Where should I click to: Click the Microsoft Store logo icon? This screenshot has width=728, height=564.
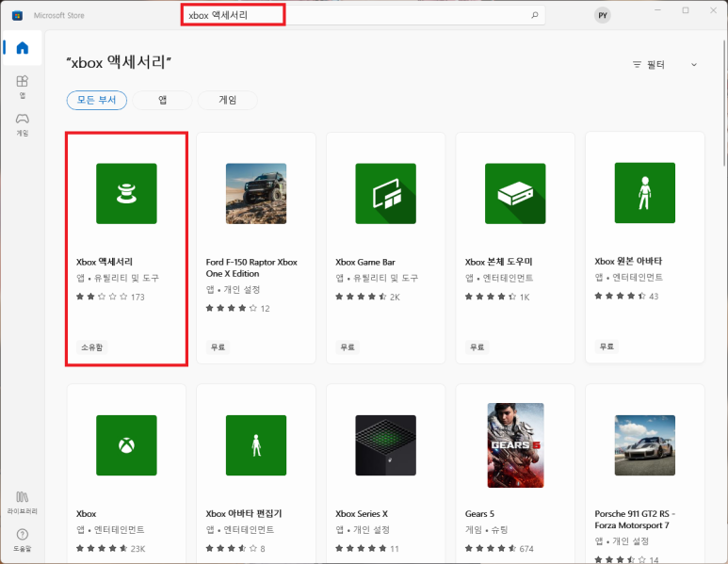[x=17, y=16]
